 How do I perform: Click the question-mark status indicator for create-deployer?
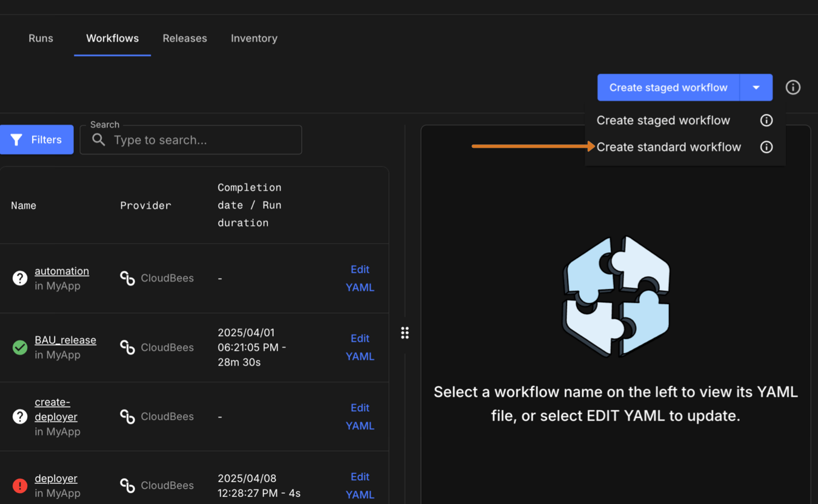pyautogui.click(x=19, y=417)
